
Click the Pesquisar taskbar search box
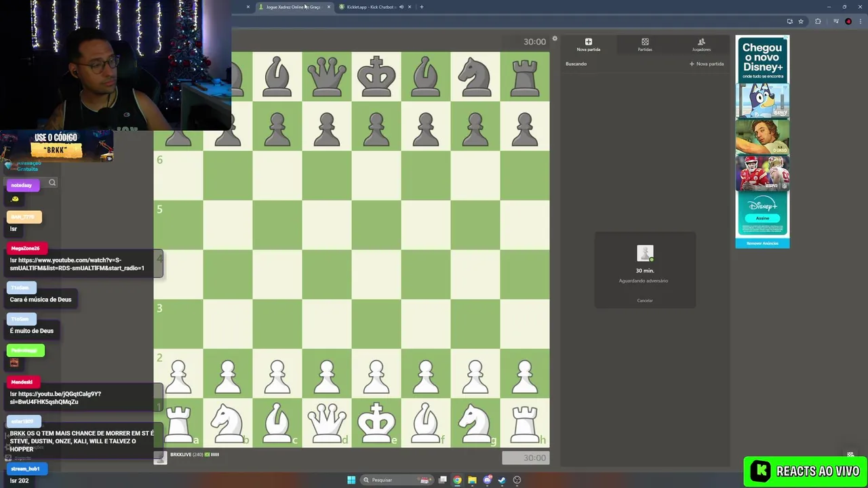pos(396,480)
